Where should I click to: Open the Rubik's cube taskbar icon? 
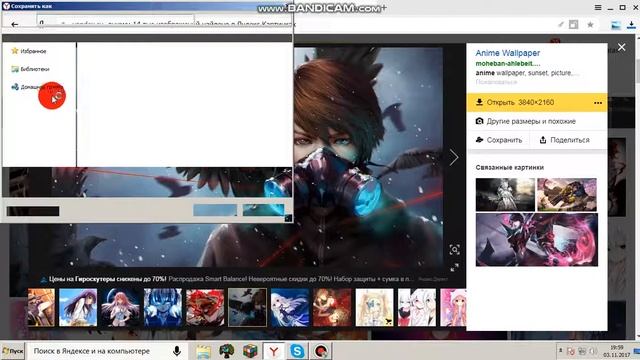pyautogui.click(x=250, y=351)
